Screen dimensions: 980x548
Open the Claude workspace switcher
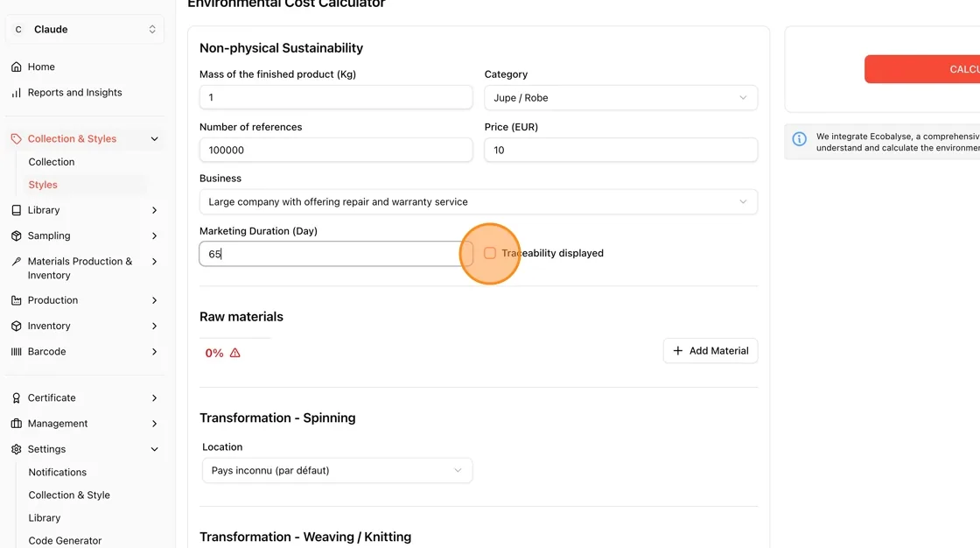point(84,30)
